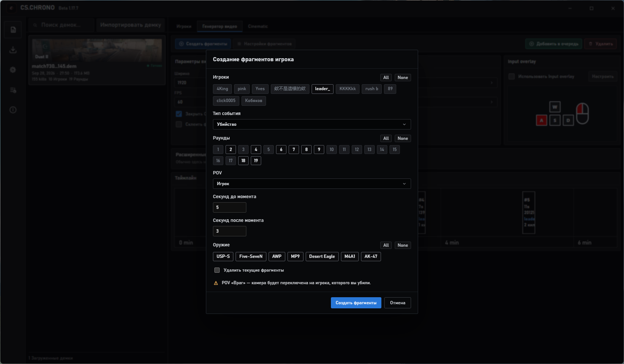Switch to the Генератор видео tab
The width and height of the screenshot is (624, 364).
pyautogui.click(x=220, y=26)
